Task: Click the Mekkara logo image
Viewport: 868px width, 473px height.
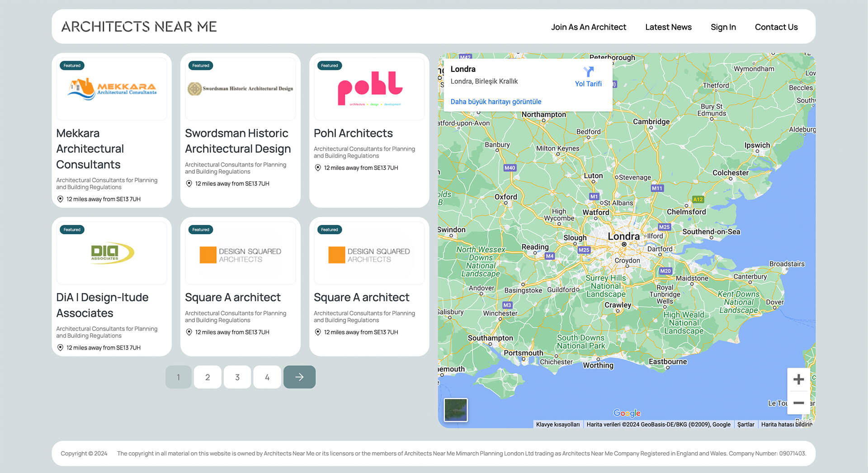Action: coord(112,89)
